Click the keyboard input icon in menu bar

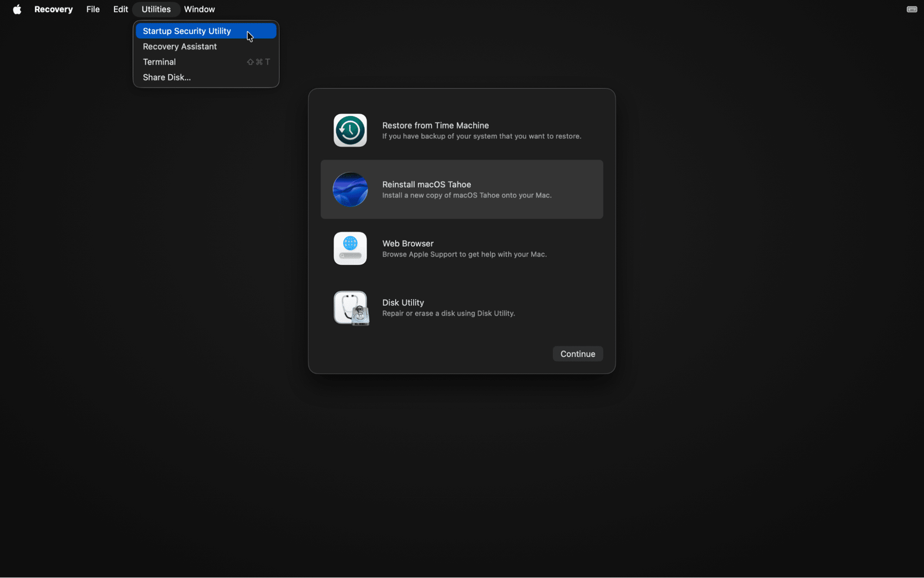911,9
